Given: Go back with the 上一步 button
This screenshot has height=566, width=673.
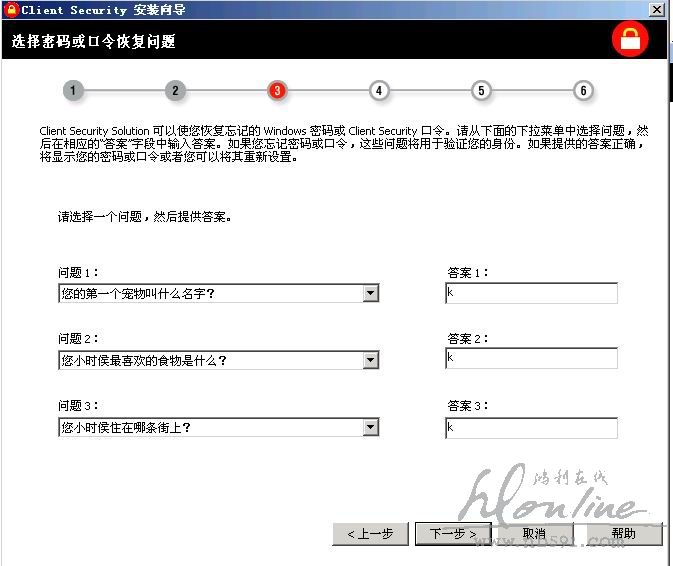Looking at the screenshot, I should 370,534.
